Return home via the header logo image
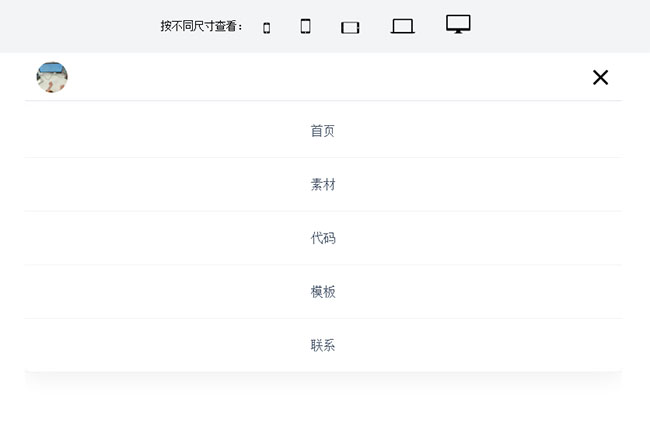 point(52,77)
